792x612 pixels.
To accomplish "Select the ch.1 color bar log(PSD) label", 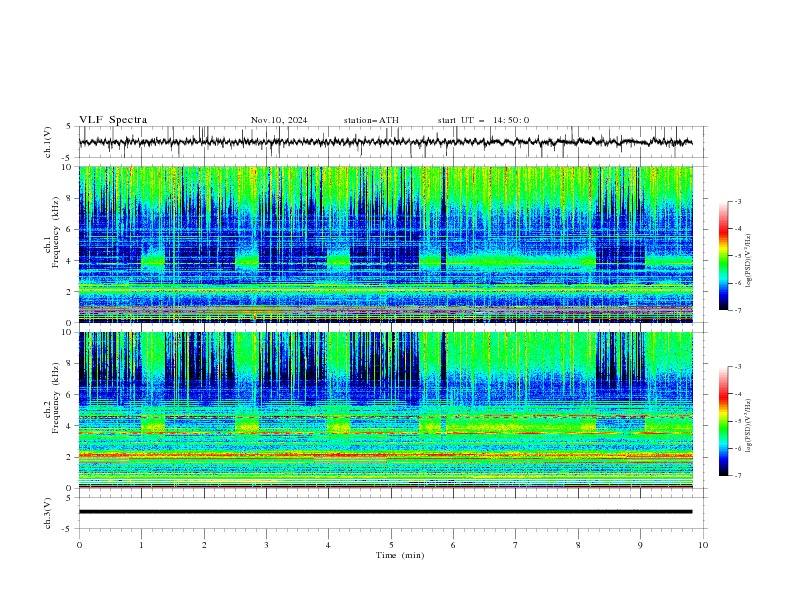I will (749, 261).
